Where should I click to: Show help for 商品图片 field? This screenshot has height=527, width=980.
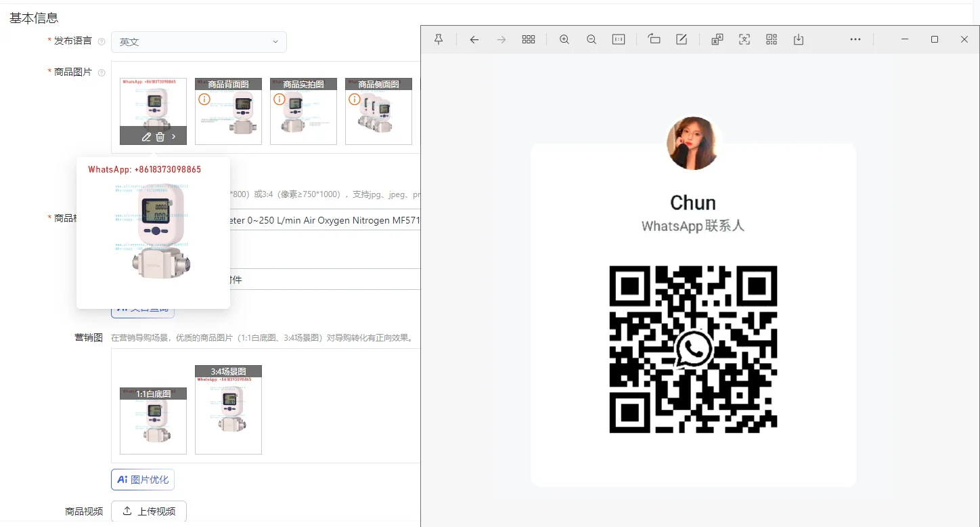pyautogui.click(x=102, y=72)
